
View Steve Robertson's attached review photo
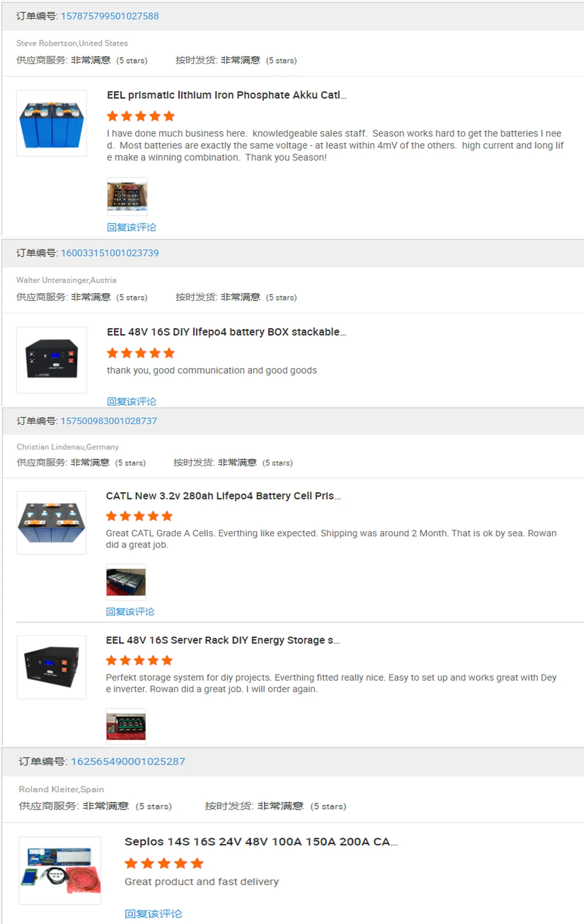pyautogui.click(x=127, y=196)
